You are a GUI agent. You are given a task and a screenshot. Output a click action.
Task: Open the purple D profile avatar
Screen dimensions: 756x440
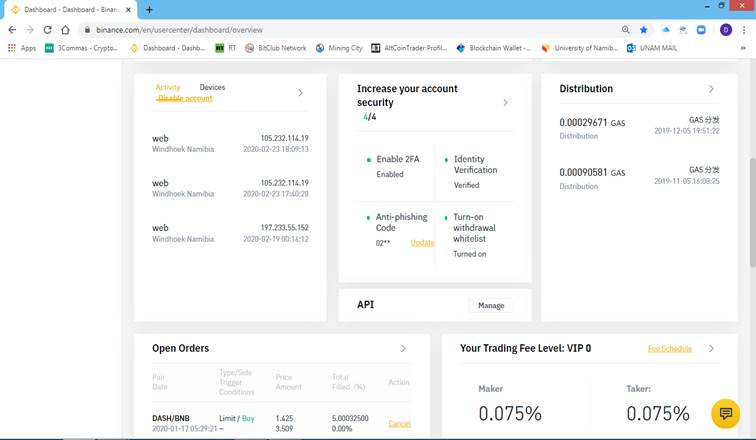tap(726, 30)
